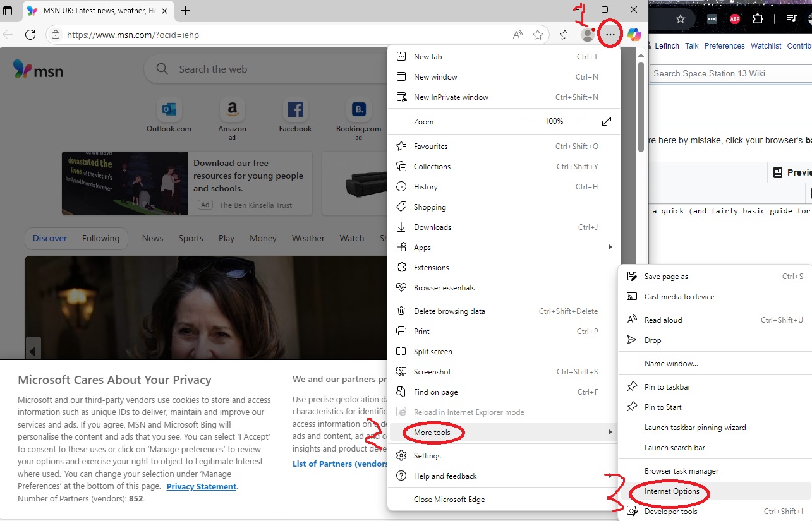Screen dimensions: 812x521
Task: Open the Outlook.com shortcut icon
Action: click(169, 111)
